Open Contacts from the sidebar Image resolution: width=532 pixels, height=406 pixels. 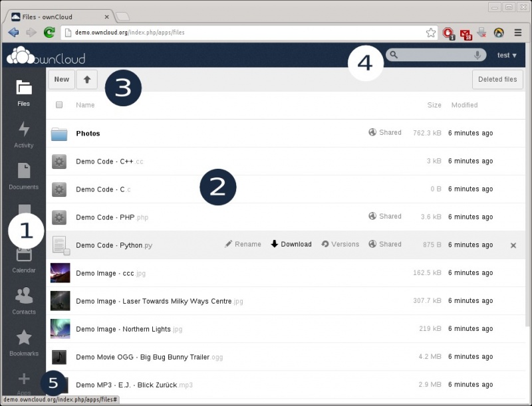24,301
